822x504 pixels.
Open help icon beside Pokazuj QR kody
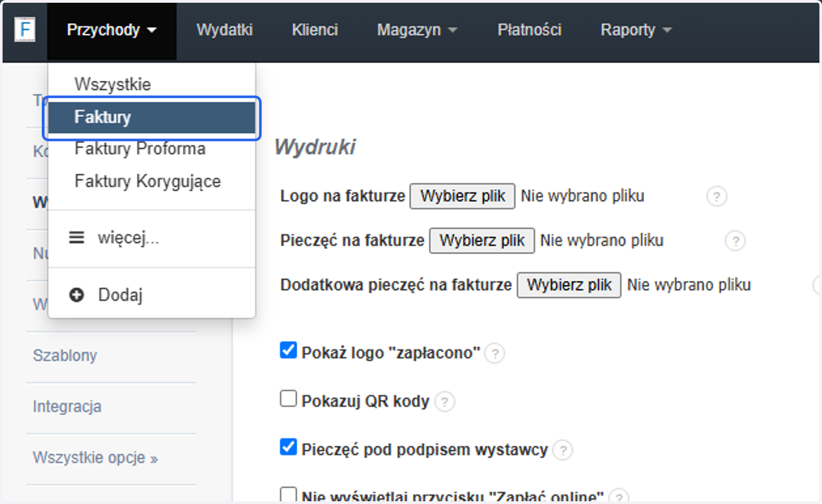pos(445,402)
